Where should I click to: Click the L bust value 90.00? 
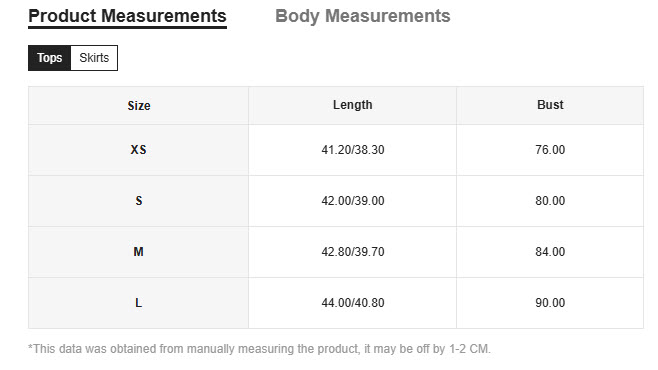(550, 303)
